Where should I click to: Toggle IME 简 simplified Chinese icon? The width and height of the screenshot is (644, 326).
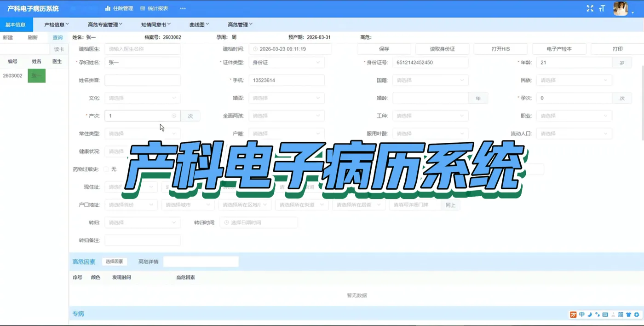pos(621,314)
